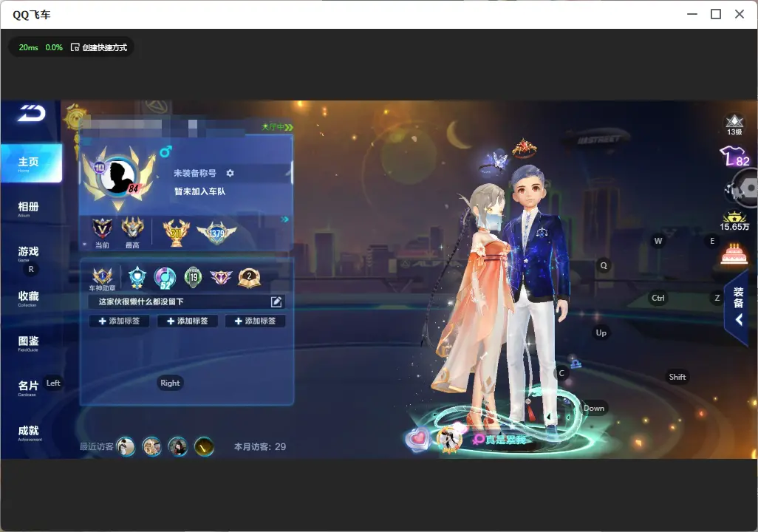Viewport: 758px width, 532px height.
Task: Click the 大厅中 lobby status link
Action: [277, 127]
